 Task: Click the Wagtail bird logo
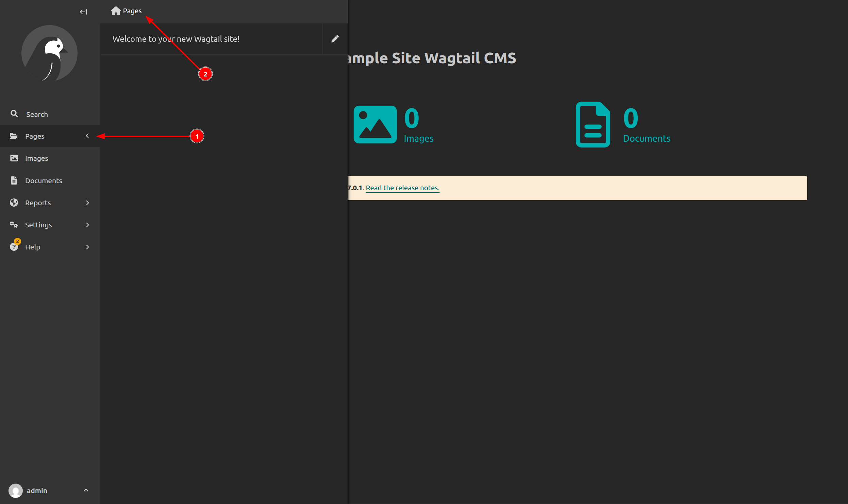coord(50,53)
